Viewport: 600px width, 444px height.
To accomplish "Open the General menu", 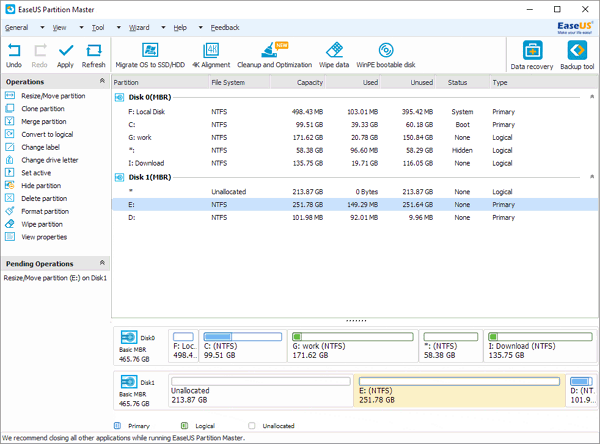I will [x=16, y=28].
